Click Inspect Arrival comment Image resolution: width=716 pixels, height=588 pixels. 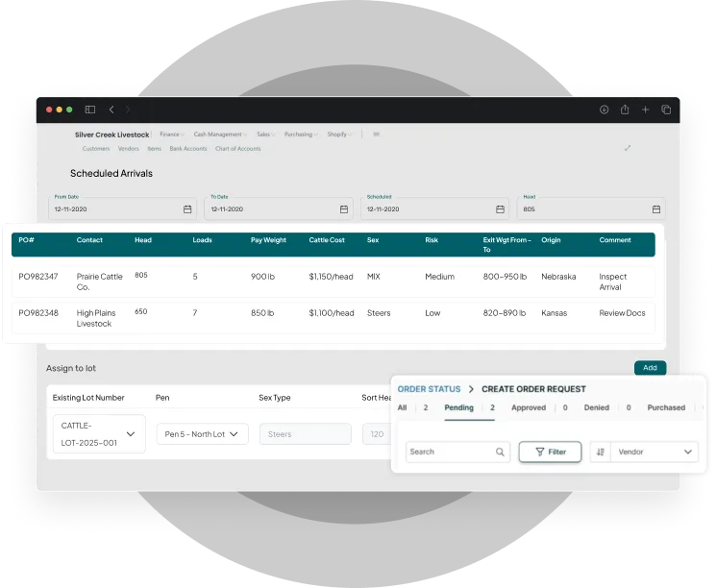tap(613, 282)
